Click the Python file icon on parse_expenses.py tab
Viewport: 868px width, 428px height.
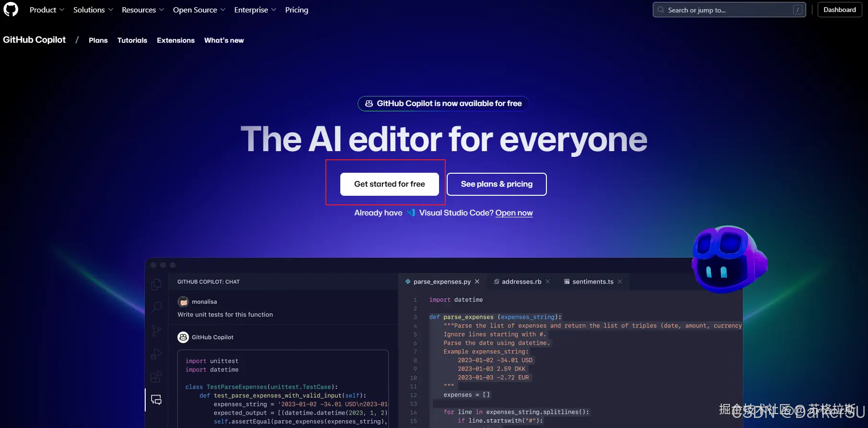pyautogui.click(x=408, y=282)
